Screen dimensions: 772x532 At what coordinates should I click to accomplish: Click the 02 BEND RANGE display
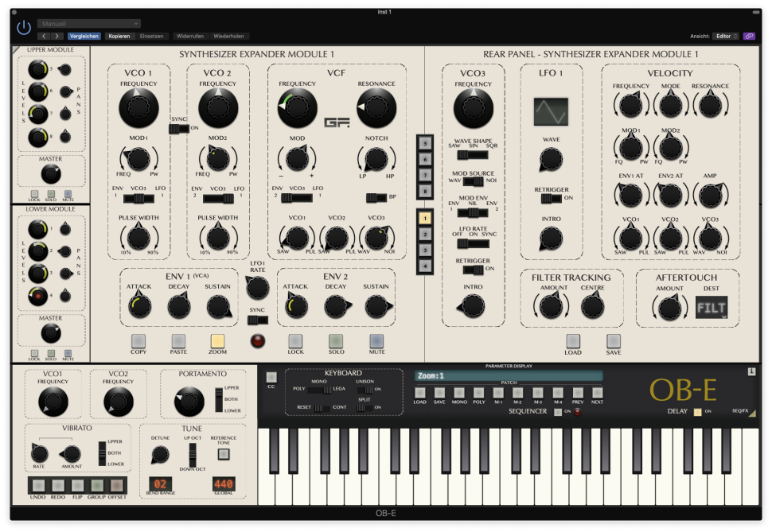(x=161, y=483)
